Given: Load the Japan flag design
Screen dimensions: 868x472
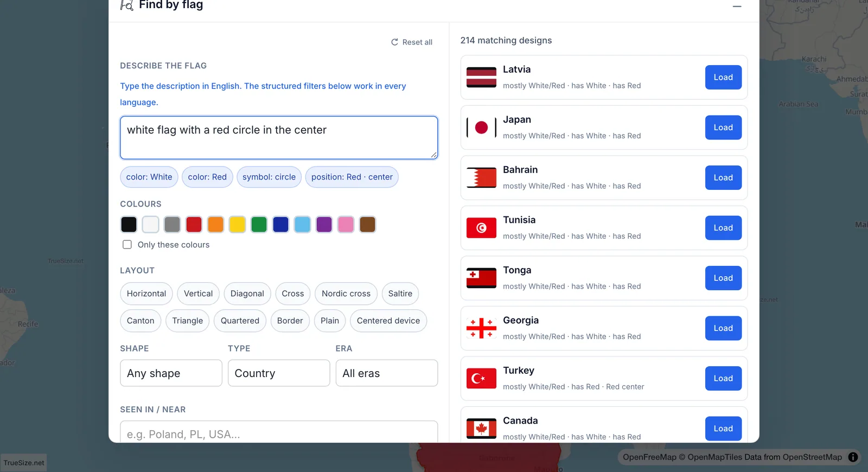Looking at the screenshot, I should click(x=723, y=127).
